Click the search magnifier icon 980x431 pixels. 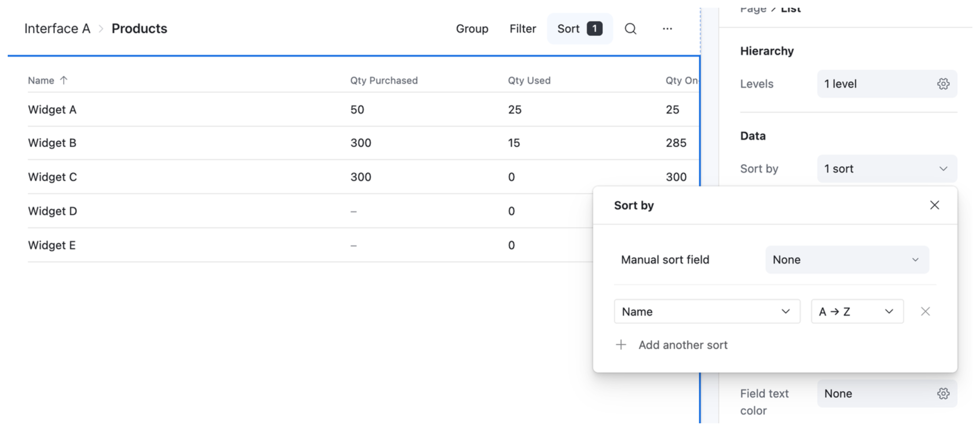(630, 29)
